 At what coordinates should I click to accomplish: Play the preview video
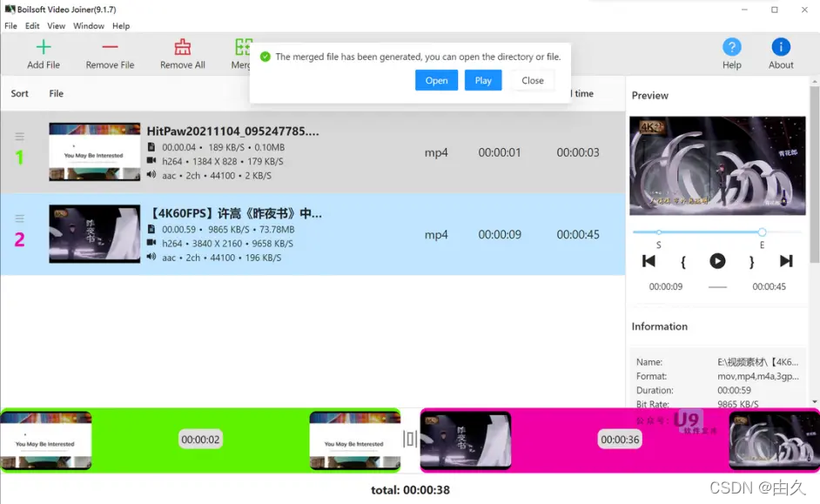(x=717, y=261)
